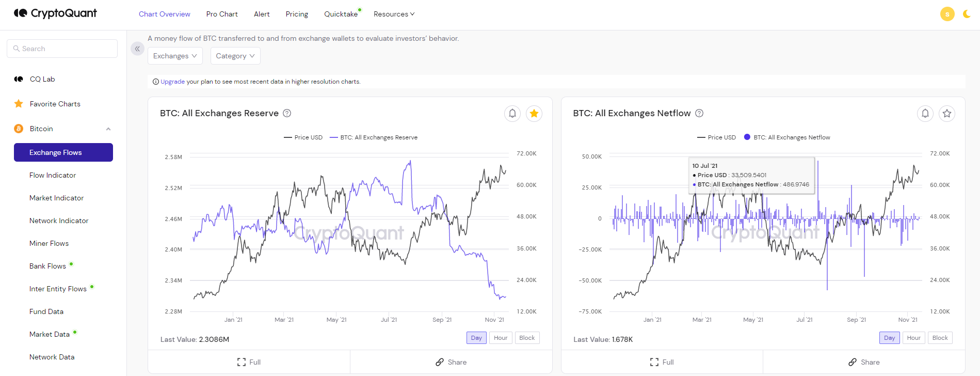This screenshot has width=980, height=376.
Task: Unfavorite the All Exchanges Reserve chart star
Action: tap(534, 114)
